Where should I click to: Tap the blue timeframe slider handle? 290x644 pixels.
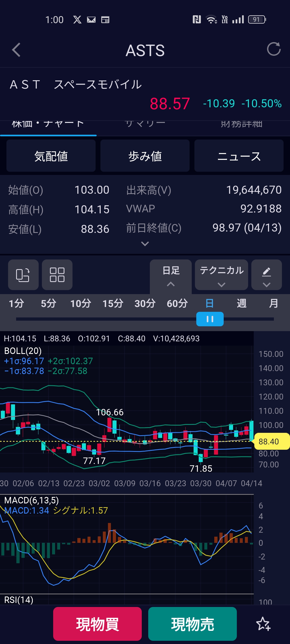(x=210, y=319)
